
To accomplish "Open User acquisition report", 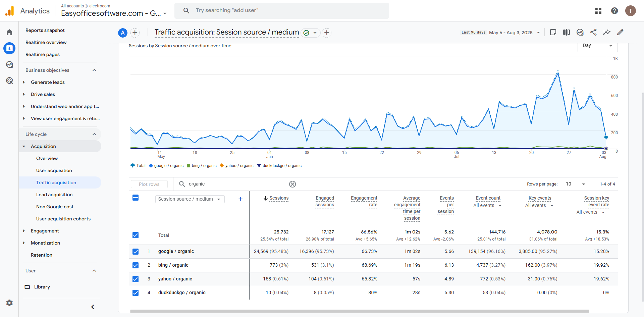I will 54,170.
